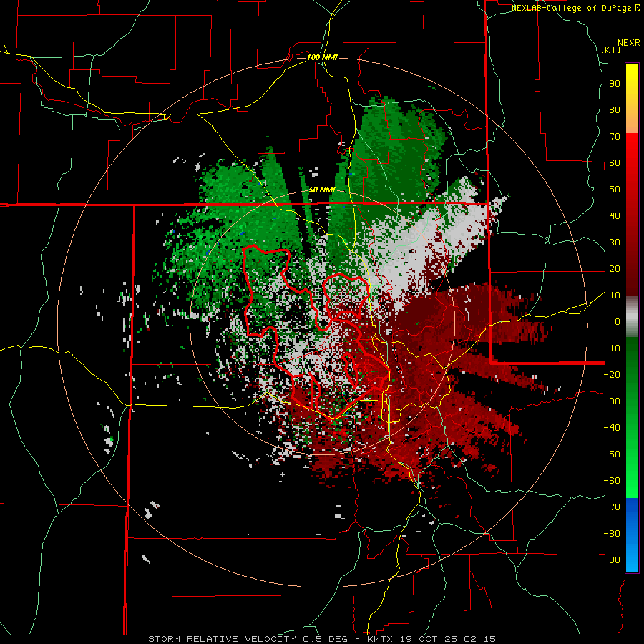Click the [KT] units label above scale

pos(610,49)
